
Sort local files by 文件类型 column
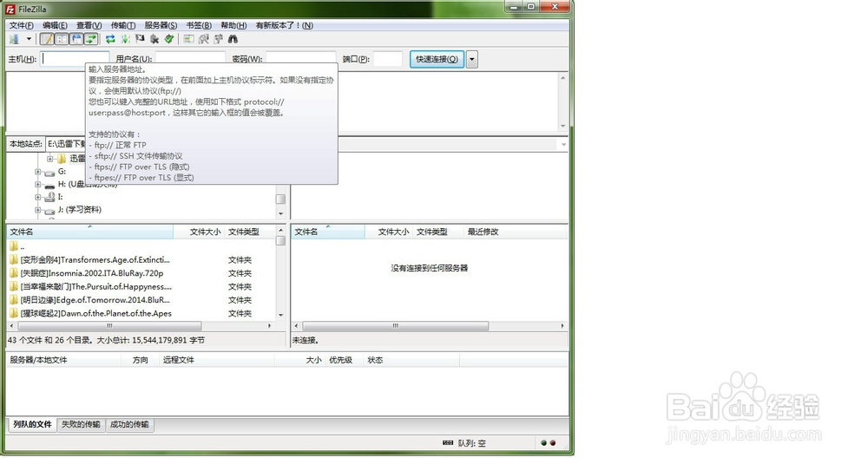250,232
